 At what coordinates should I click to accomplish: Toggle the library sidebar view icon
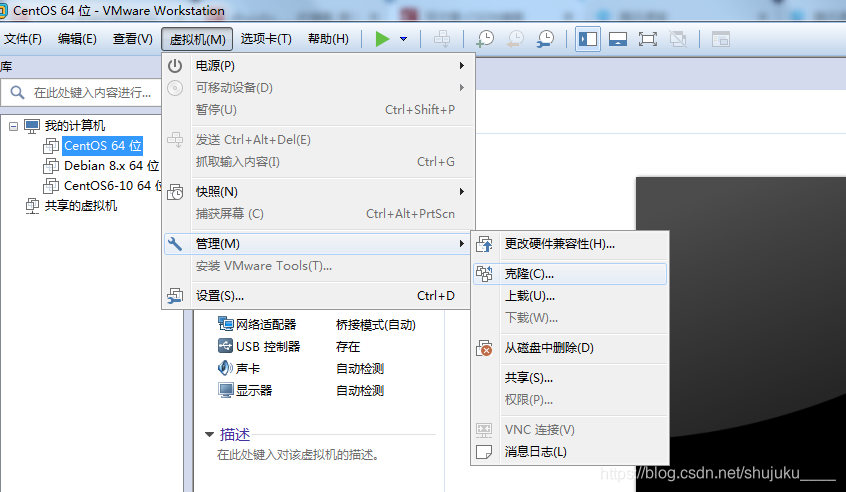(x=588, y=39)
